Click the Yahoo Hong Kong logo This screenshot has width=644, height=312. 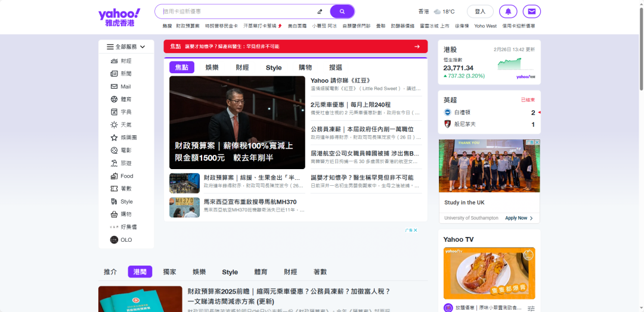click(119, 17)
